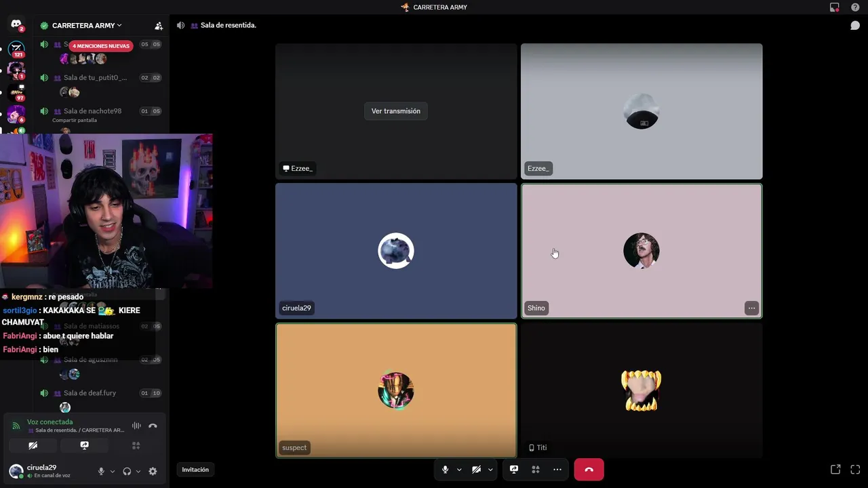Join voice channel Sala de tu_putit0_
This screenshot has width=868, height=488.
95,78
